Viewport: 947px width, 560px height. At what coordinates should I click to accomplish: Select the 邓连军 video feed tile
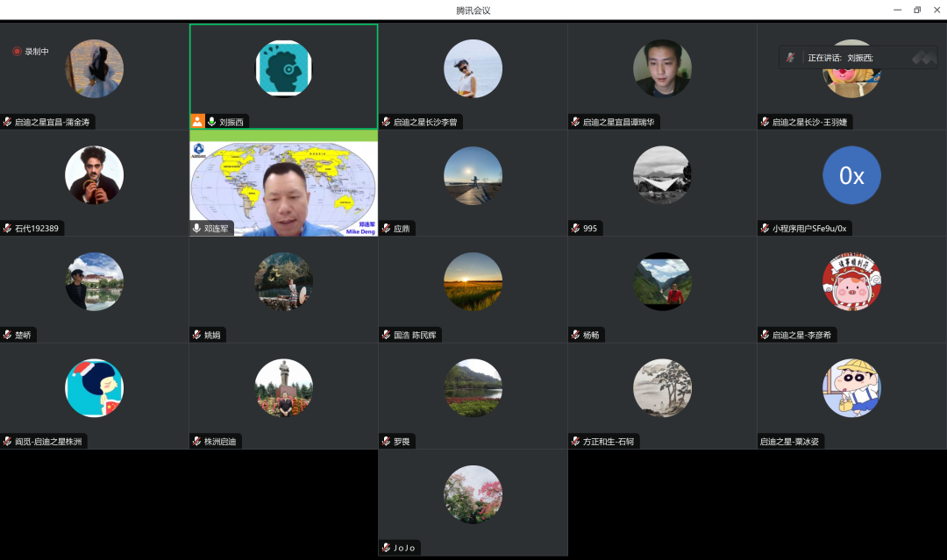tap(283, 184)
